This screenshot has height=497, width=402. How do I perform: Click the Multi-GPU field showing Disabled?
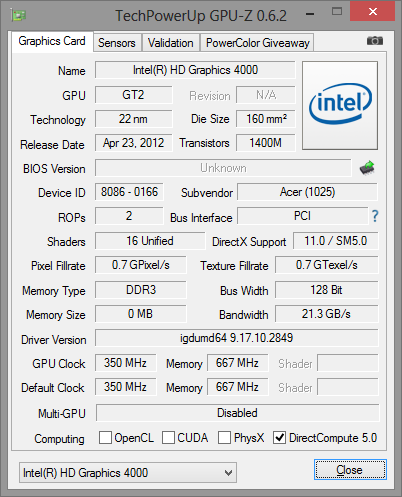237,413
